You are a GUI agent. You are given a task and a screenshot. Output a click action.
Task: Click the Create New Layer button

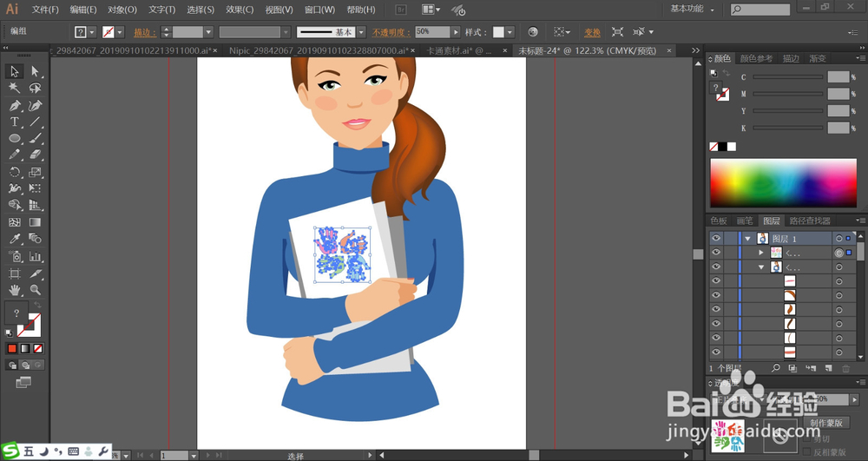828,368
